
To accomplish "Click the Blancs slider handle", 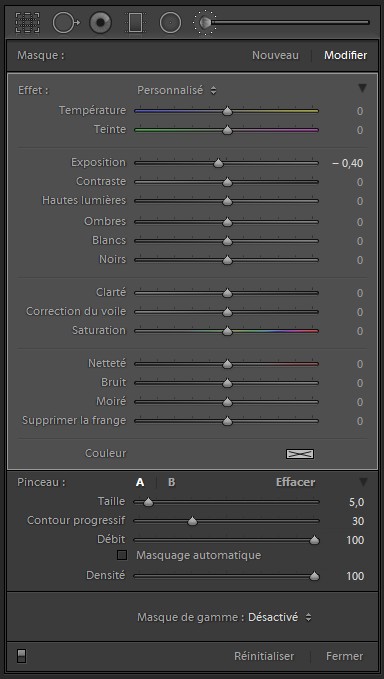I will 227,242.
